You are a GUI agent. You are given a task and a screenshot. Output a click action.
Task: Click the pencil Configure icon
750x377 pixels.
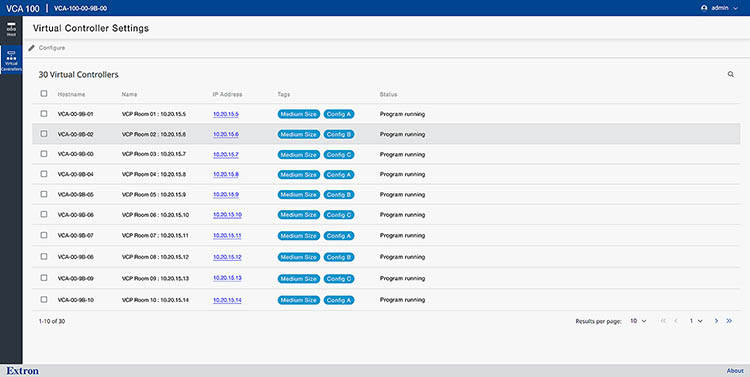(x=32, y=48)
